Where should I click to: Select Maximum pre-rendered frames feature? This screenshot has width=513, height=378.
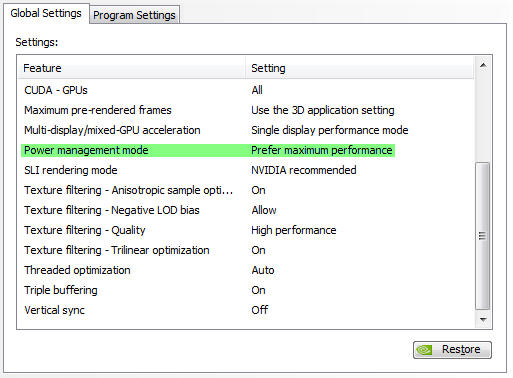98,110
